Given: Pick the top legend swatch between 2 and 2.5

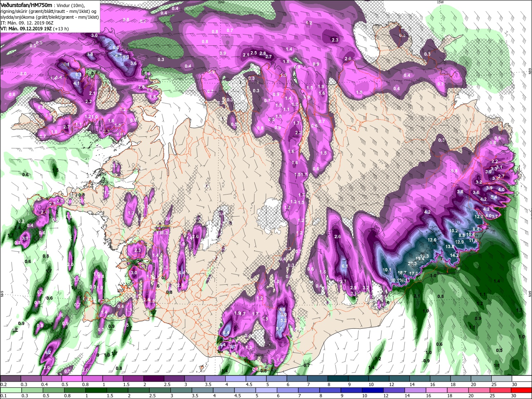Looking at the screenshot, I should click(153, 379).
